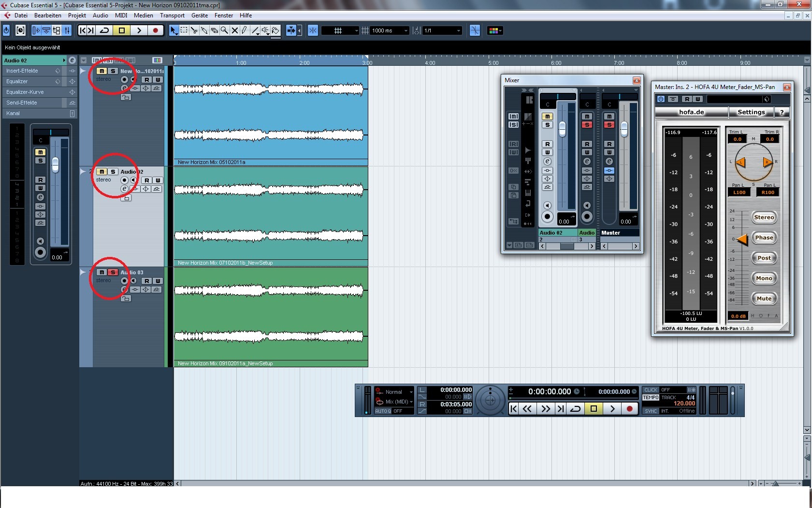Click the CLICK metronome button in Transport
The width and height of the screenshot is (812, 508).
pos(651,390)
